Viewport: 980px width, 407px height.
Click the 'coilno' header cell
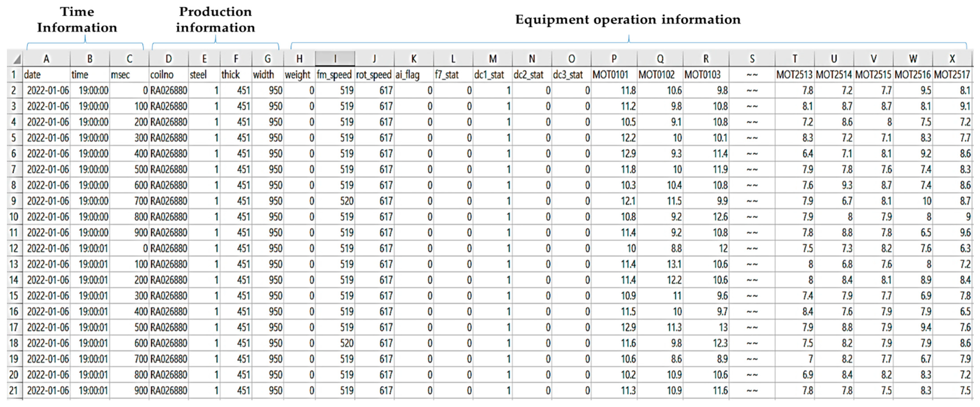[x=168, y=75]
